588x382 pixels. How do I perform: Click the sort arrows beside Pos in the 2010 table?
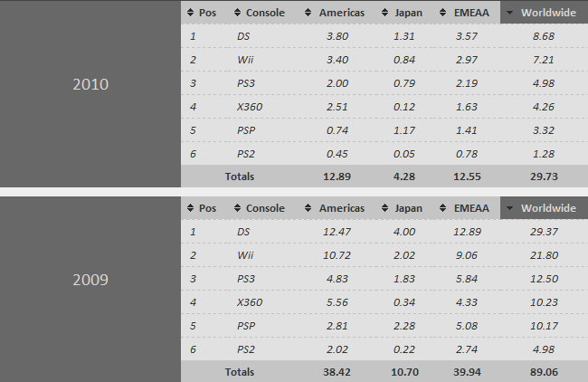pos(190,13)
